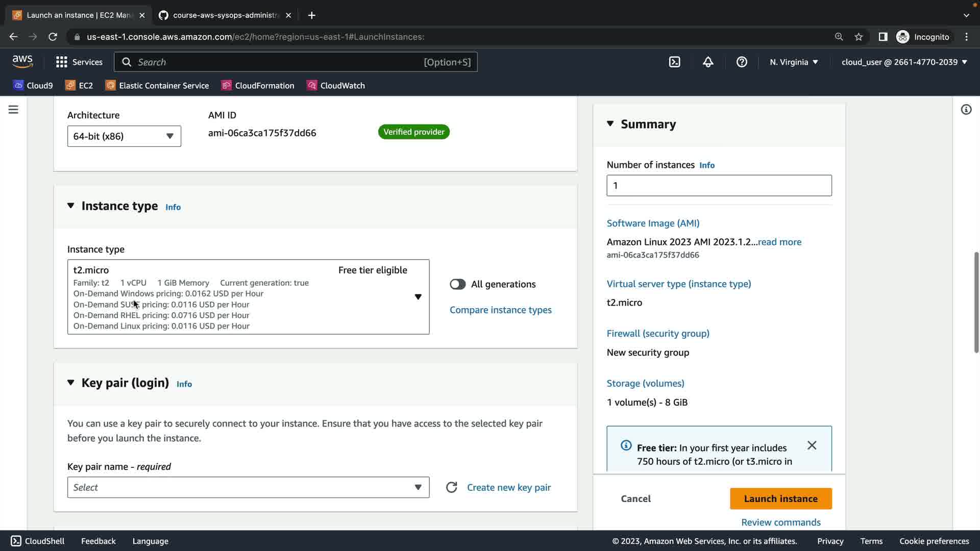The width and height of the screenshot is (980, 551).
Task: Switch to the course-aws-sysops GitHub tab
Action: pyautogui.click(x=226, y=15)
